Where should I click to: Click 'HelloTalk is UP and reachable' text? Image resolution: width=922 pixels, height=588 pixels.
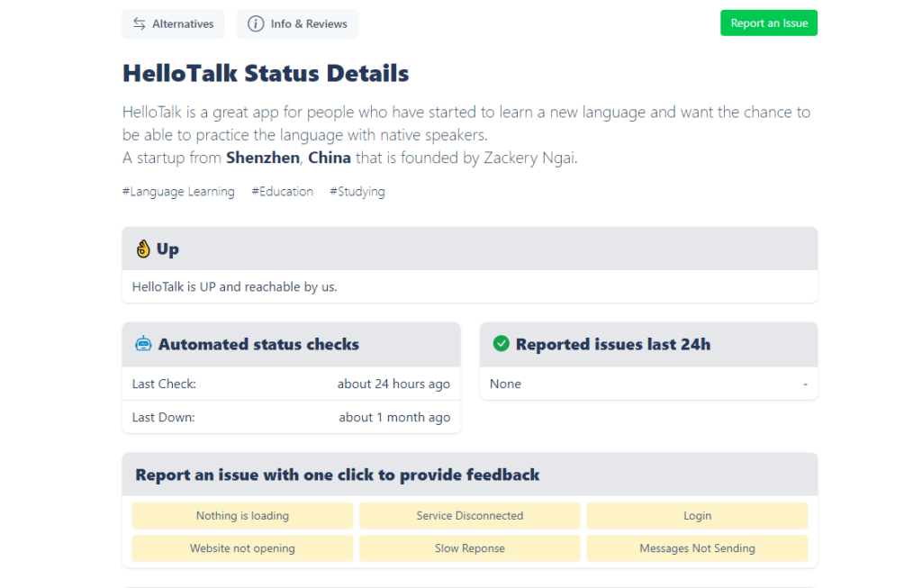point(235,287)
